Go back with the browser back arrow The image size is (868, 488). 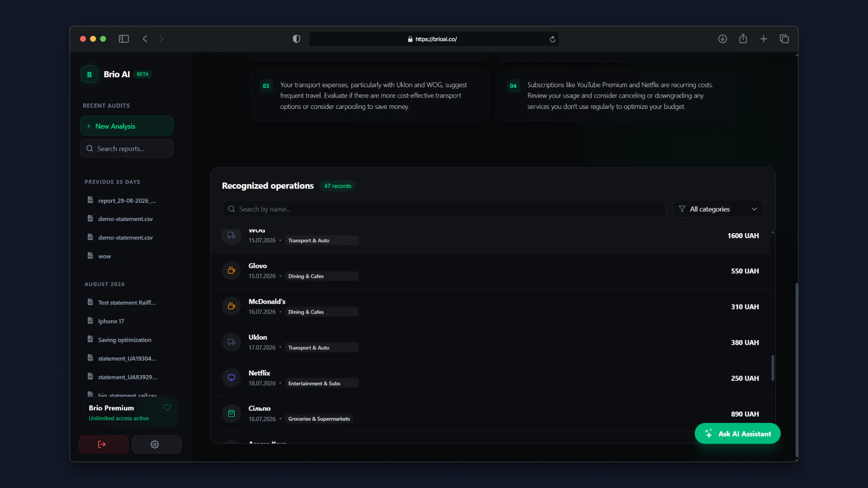(145, 39)
